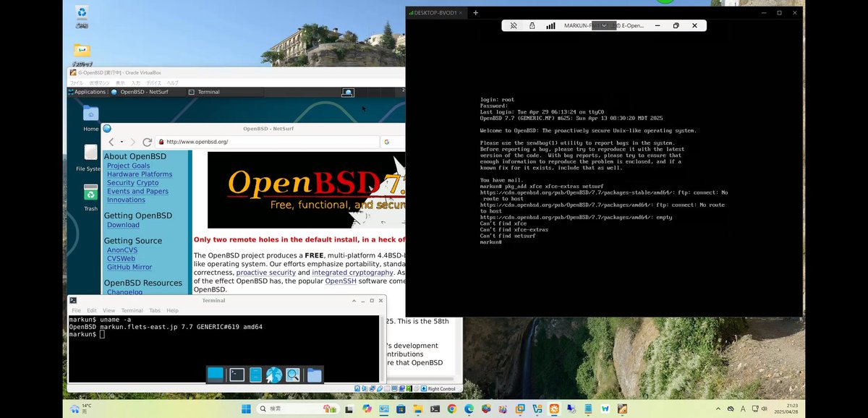Open back-history dropdown arrow in NetSurf
This screenshot has width=868, height=418.
(x=122, y=142)
